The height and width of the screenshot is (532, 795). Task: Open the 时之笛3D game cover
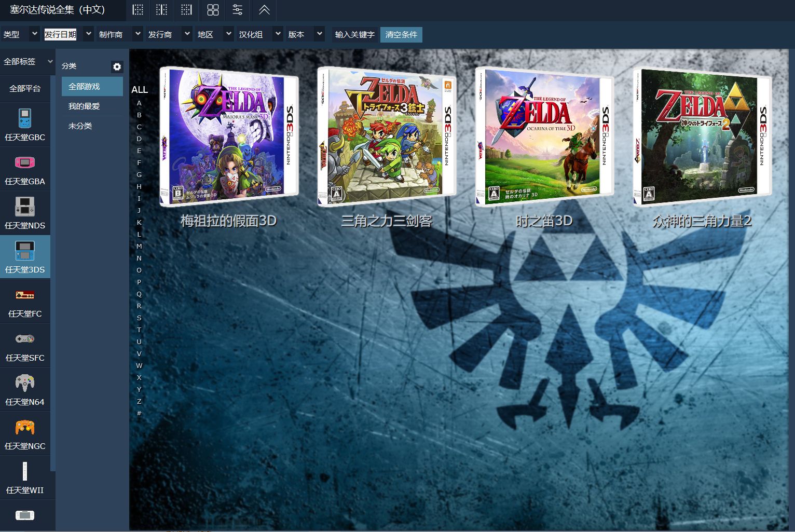point(544,137)
